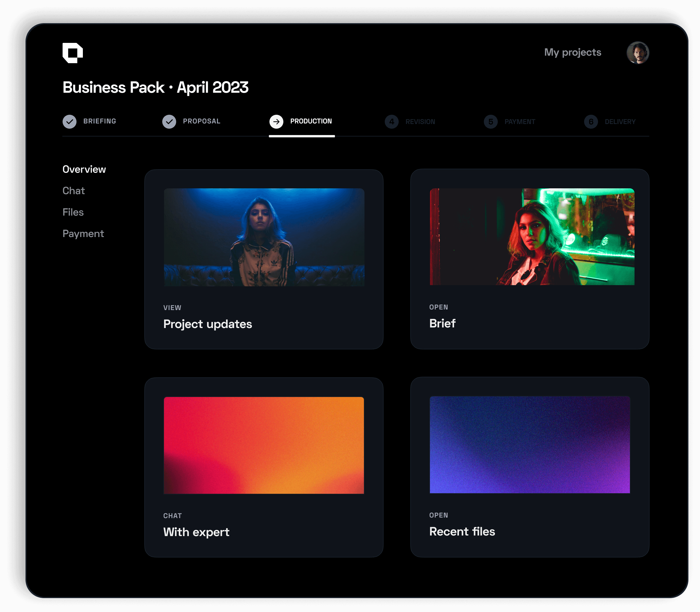Click the Production arrow step icon
Image resolution: width=700 pixels, height=612 pixels.
point(276,122)
